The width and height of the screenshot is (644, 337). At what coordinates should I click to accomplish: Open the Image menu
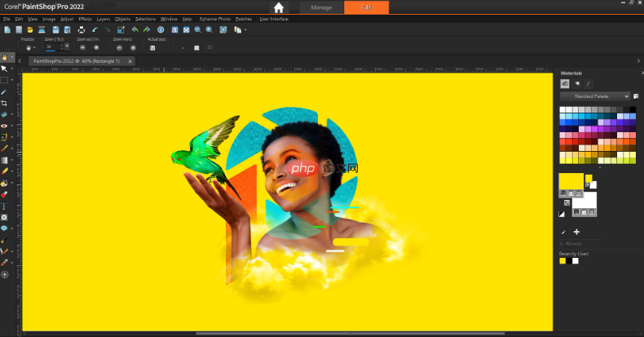click(x=49, y=19)
